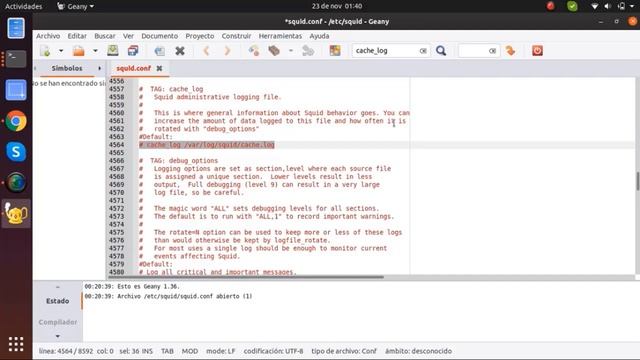This screenshot has width=640, height=360.
Task: Close current file toolbar X icon
Action: (180, 51)
